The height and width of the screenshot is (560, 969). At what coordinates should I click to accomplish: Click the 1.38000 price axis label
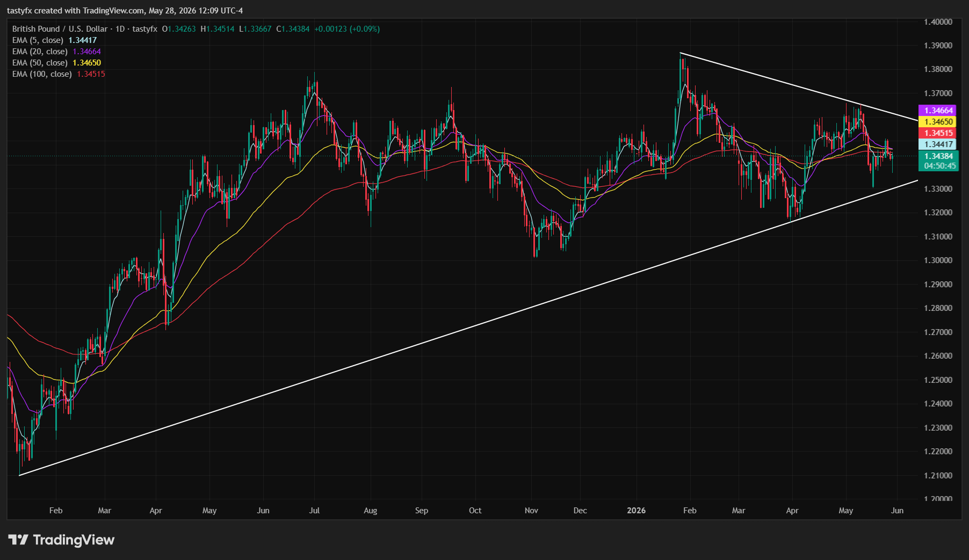click(x=938, y=69)
